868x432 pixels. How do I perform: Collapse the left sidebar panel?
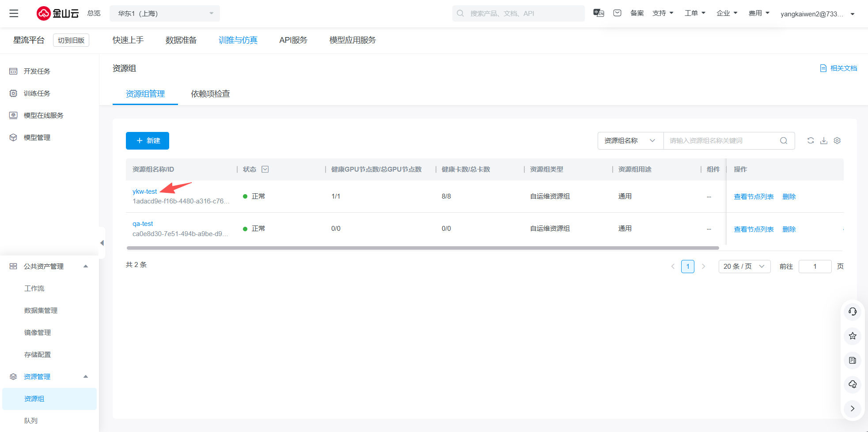pyautogui.click(x=102, y=243)
